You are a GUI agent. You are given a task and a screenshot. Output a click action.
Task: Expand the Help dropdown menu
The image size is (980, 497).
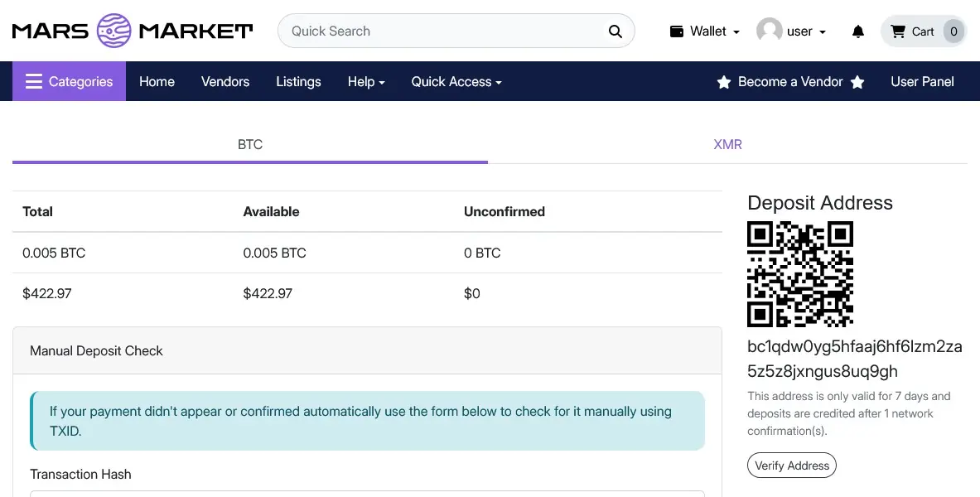[366, 81]
